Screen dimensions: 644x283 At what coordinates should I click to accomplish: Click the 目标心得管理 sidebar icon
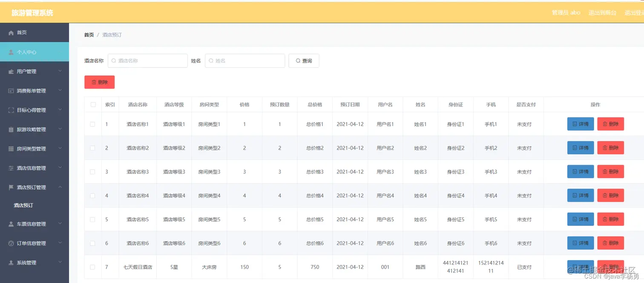tap(11, 110)
